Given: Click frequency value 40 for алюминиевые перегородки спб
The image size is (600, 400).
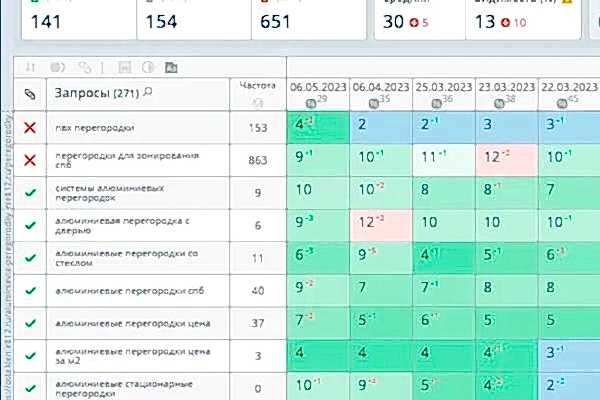Looking at the screenshot, I should [258, 291].
